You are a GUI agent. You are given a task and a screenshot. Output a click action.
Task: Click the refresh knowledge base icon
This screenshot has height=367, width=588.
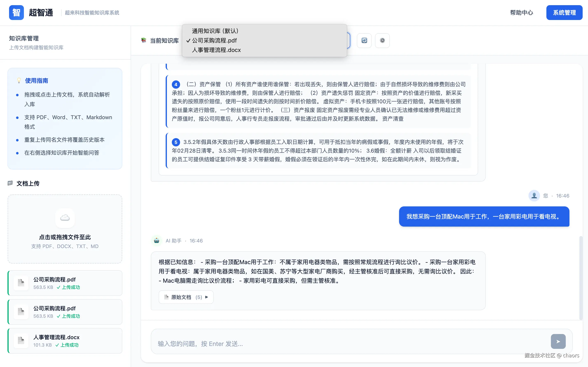click(x=364, y=41)
